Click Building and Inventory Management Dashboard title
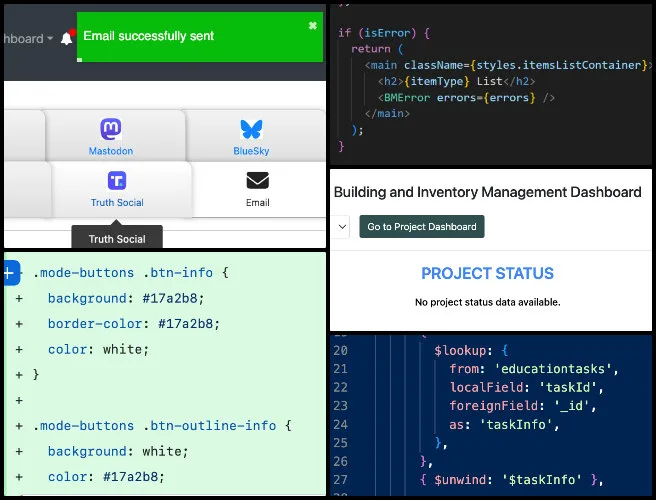Viewport: 656px width, 500px height. [487, 192]
